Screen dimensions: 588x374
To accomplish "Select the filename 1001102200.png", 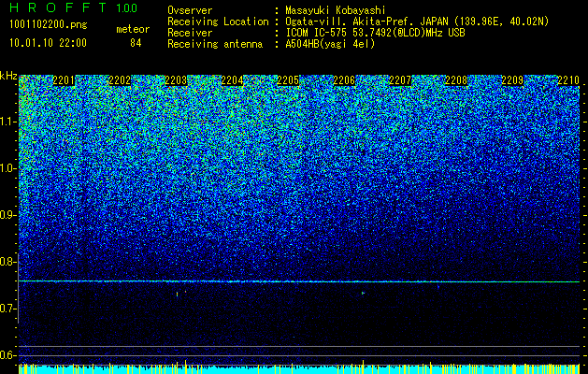I will [49, 25].
